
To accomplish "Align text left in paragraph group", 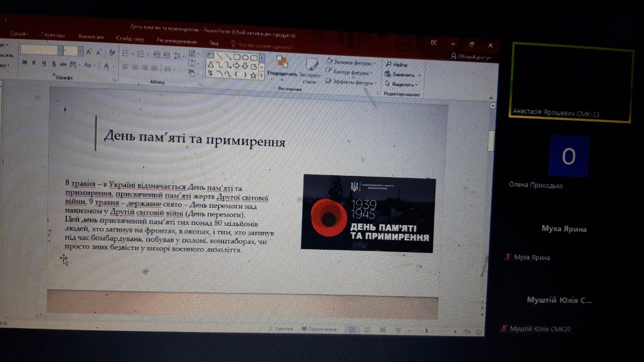I will pyautogui.click(x=125, y=68).
